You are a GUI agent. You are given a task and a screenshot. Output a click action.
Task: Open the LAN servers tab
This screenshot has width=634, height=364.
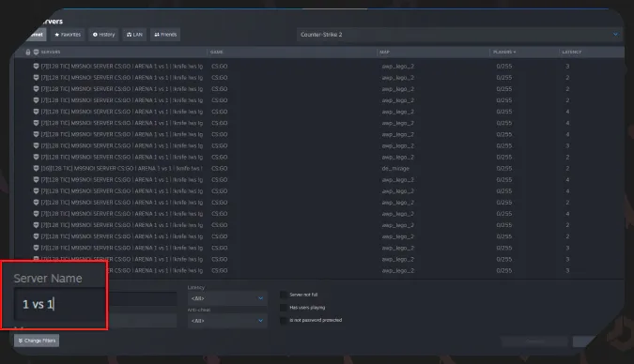[134, 35]
